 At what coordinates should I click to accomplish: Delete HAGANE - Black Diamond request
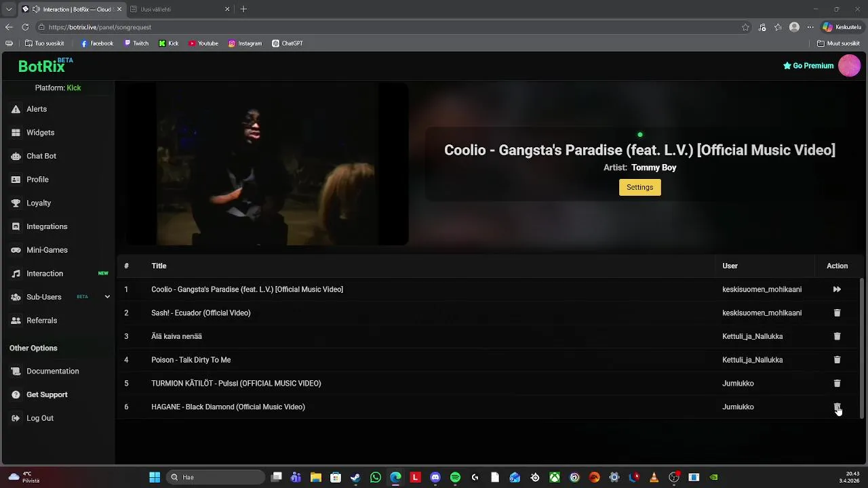coord(837,407)
